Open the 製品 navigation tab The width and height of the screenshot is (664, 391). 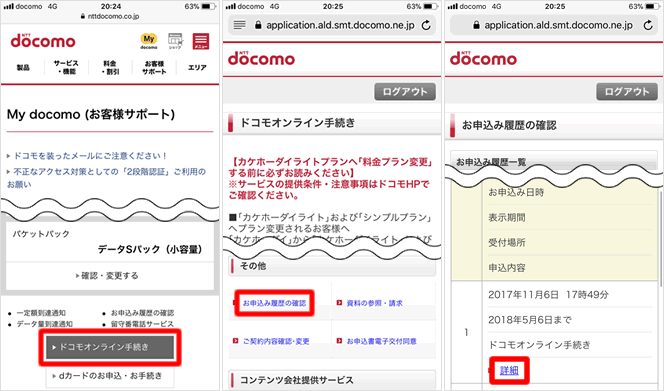pos(23,67)
